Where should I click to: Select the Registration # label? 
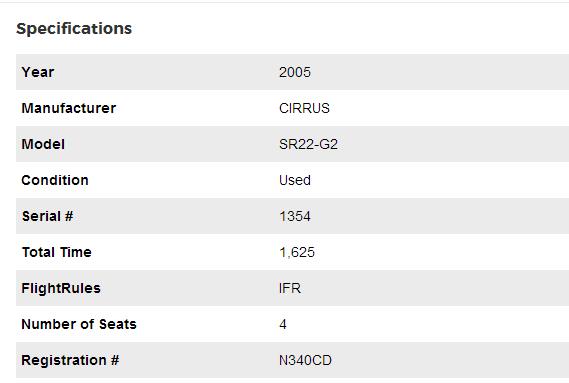(70, 360)
